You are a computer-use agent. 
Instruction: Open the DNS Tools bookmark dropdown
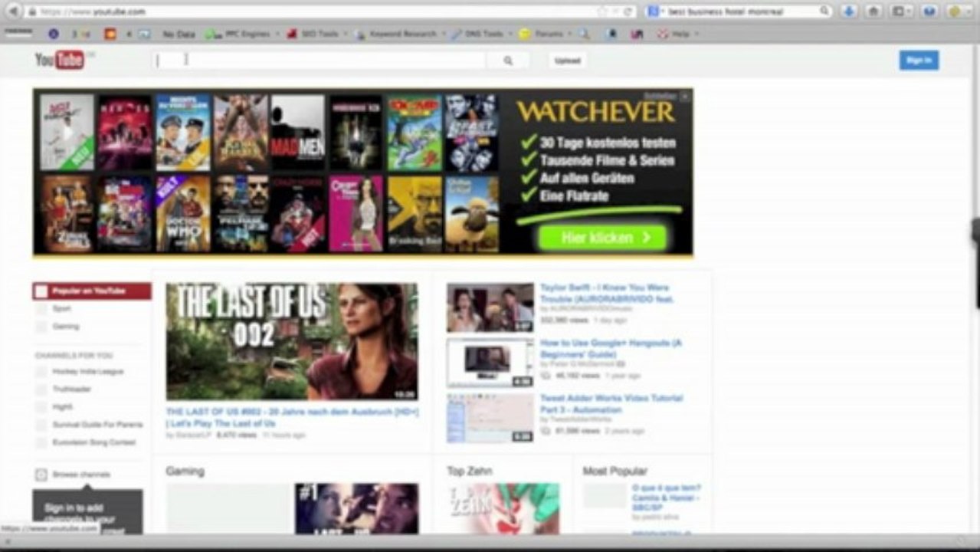pyautogui.click(x=481, y=34)
